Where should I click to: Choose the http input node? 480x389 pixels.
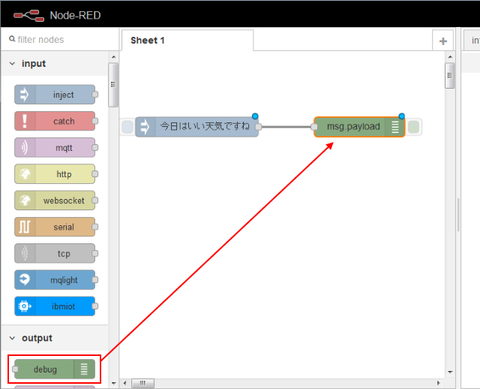(55, 174)
